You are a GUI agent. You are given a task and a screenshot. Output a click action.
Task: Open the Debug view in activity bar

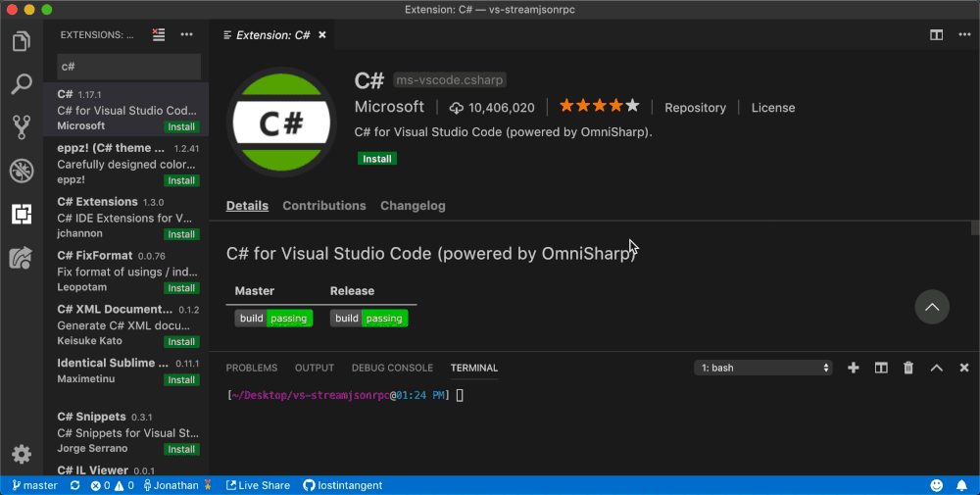click(21, 171)
